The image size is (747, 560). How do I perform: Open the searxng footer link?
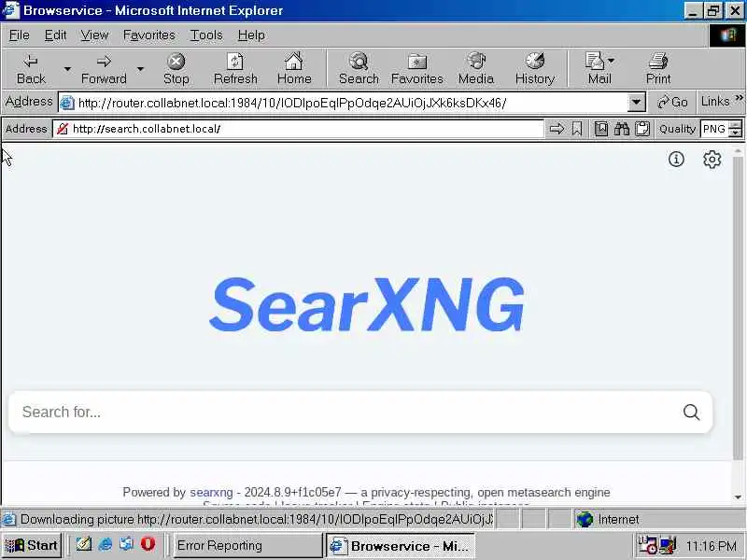(212, 492)
